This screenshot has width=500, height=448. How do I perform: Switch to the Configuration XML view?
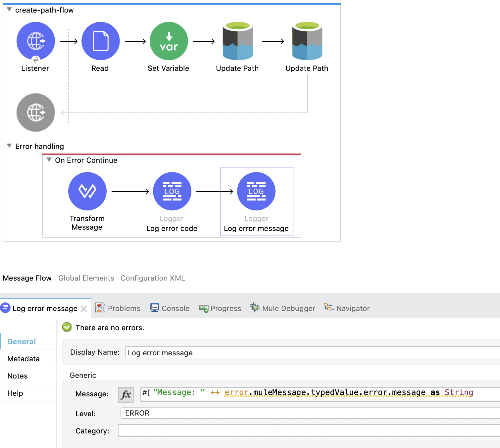153,278
